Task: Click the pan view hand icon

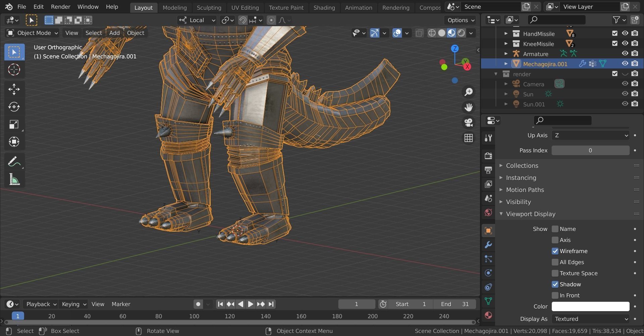Action: point(469,107)
